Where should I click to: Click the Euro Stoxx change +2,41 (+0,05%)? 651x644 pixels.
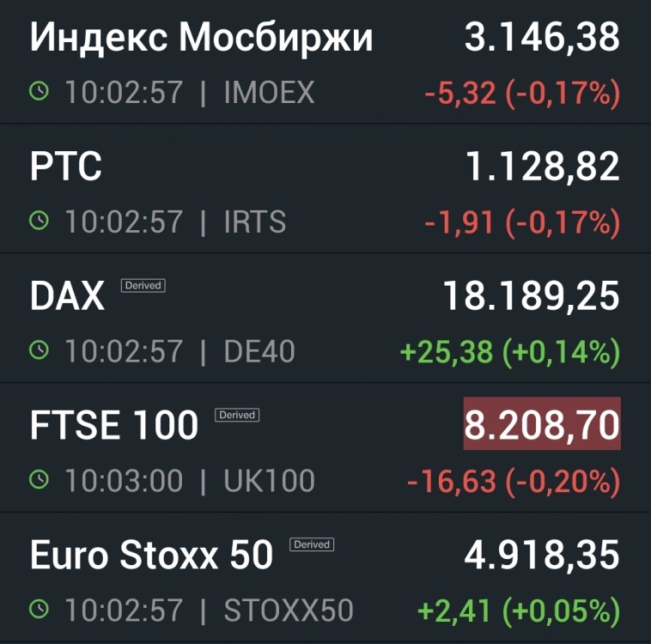click(519, 611)
